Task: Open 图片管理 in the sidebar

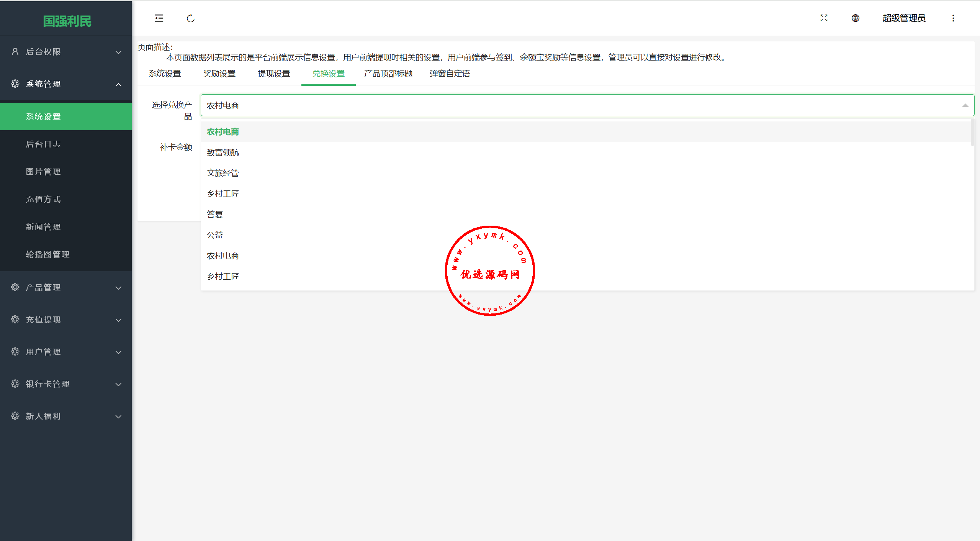Action: click(66, 172)
